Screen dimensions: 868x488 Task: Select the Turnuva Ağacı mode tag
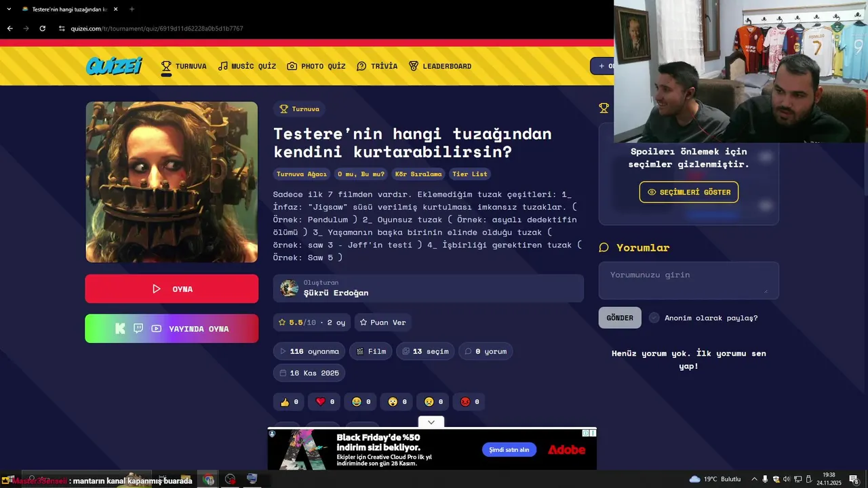[x=302, y=174]
